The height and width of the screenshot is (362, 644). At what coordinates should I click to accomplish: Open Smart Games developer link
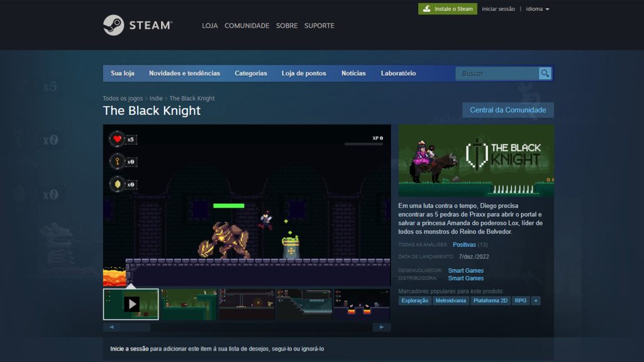click(x=466, y=270)
